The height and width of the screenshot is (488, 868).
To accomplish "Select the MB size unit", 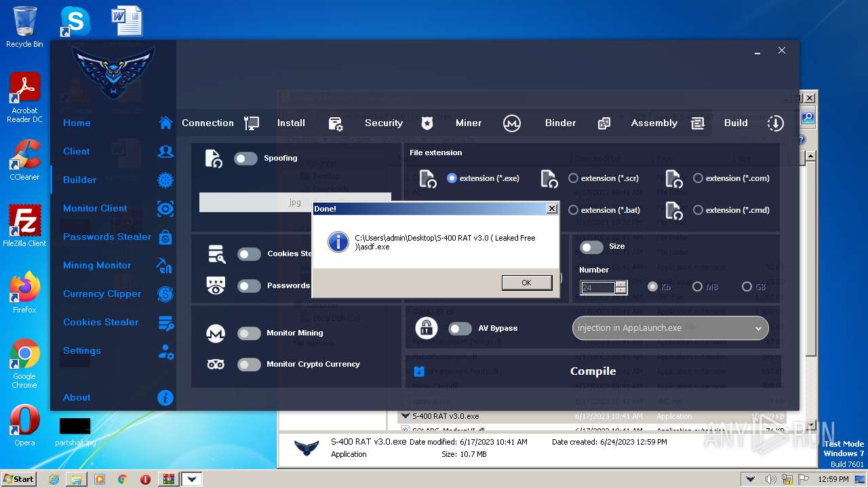I will (x=697, y=287).
